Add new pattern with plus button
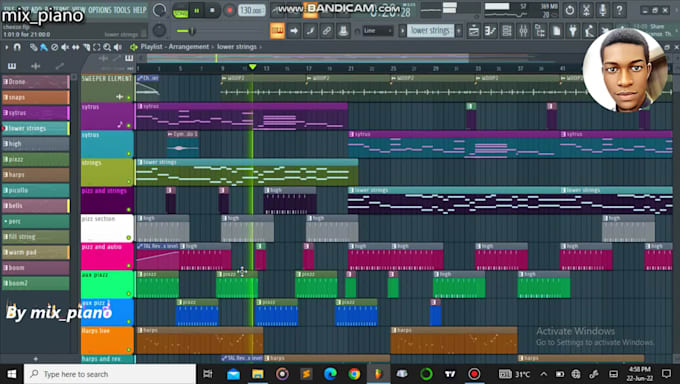Viewport: 680px width, 384px height. pyautogui.click(x=459, y=31)
